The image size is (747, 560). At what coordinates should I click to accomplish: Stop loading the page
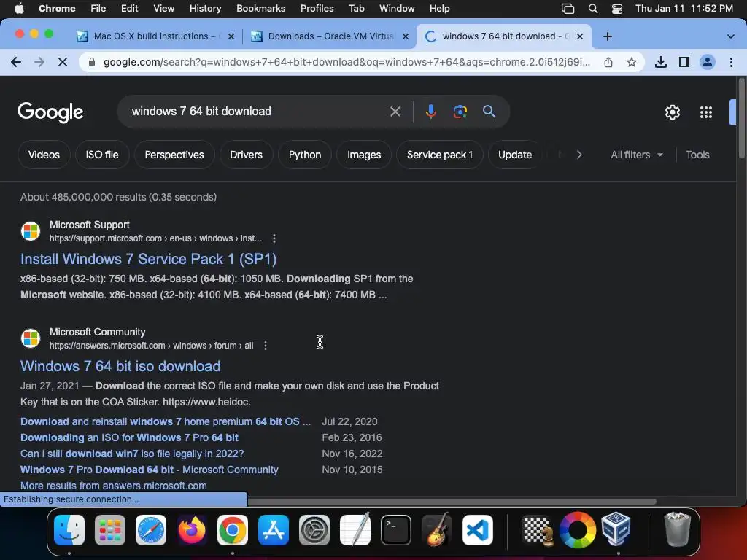coord(63,62)
